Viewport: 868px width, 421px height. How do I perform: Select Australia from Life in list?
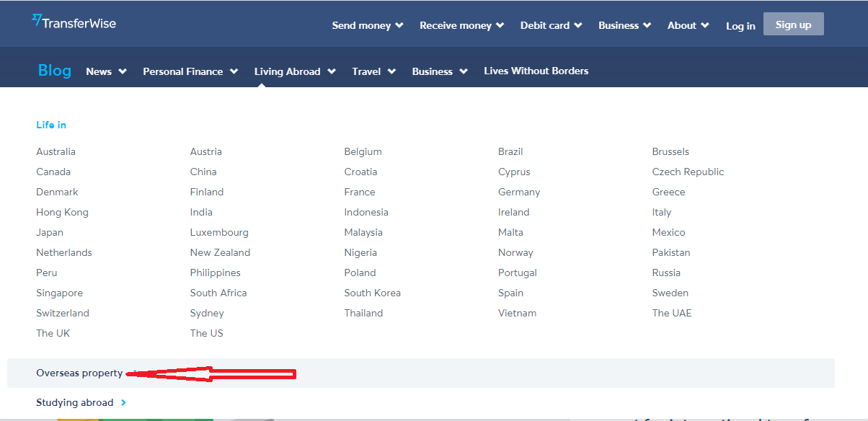56,151
